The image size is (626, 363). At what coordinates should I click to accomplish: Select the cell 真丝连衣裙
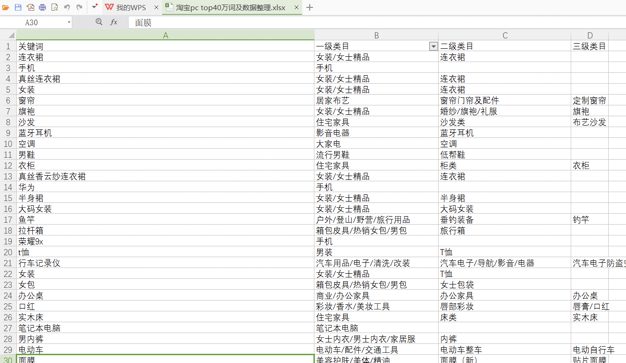tap(165, 79)
